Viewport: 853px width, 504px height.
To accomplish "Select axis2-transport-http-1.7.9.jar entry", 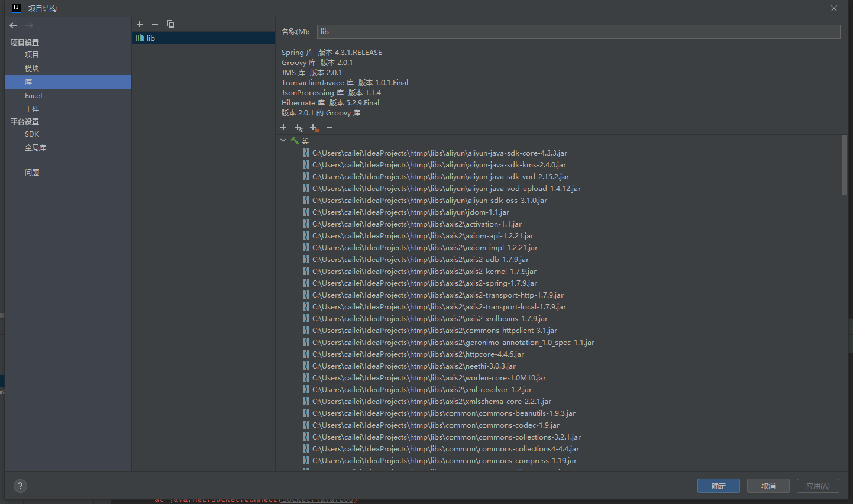I will pyautogui.click(x=438, y=295).
